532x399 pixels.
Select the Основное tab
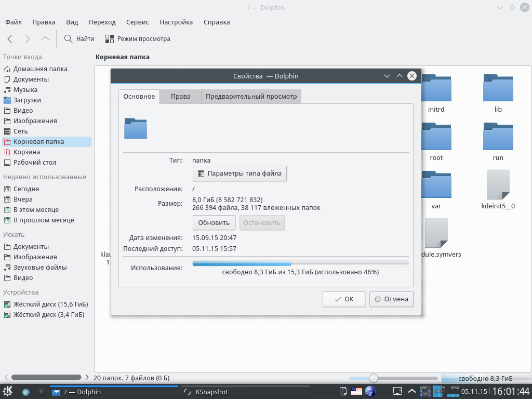139,97
